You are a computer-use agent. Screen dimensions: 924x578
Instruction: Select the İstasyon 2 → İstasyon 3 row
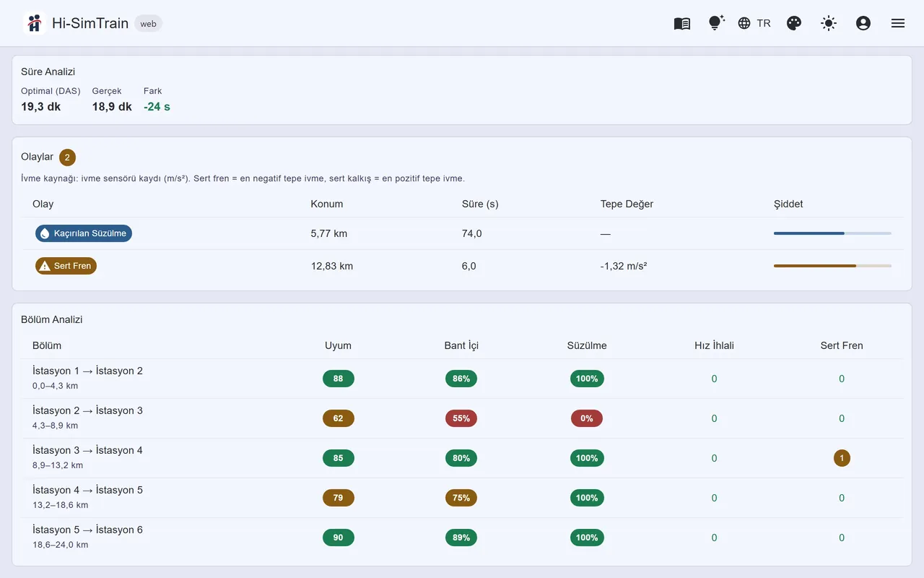[462, 418]
